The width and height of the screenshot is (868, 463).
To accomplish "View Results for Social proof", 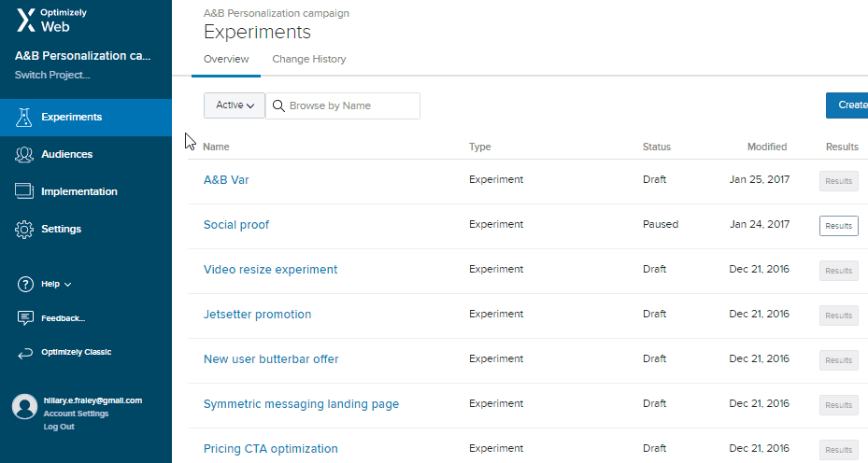I will pyautogui.click(x=839, y=226).
